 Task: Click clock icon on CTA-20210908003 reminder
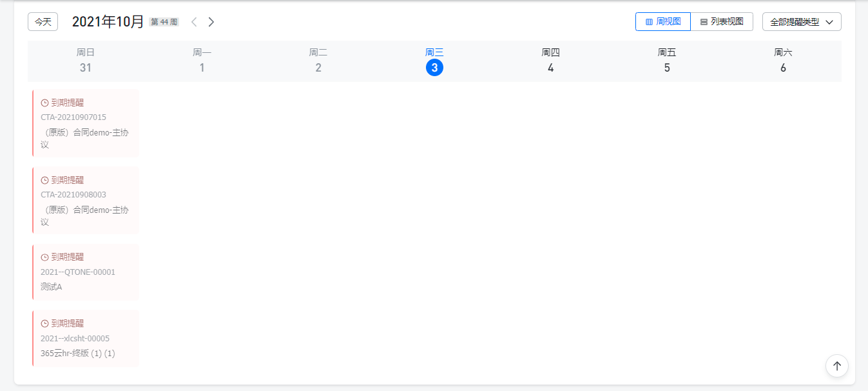tap(44, 180)
